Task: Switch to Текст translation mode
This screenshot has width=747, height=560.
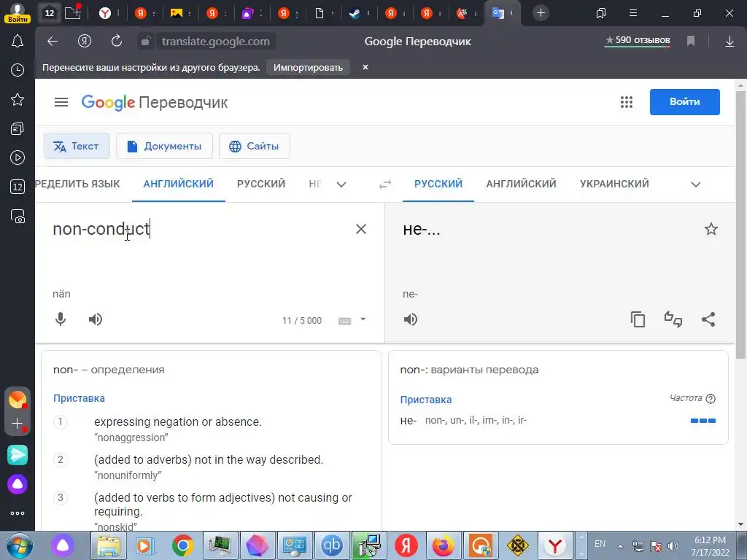Action: point(77,146)
